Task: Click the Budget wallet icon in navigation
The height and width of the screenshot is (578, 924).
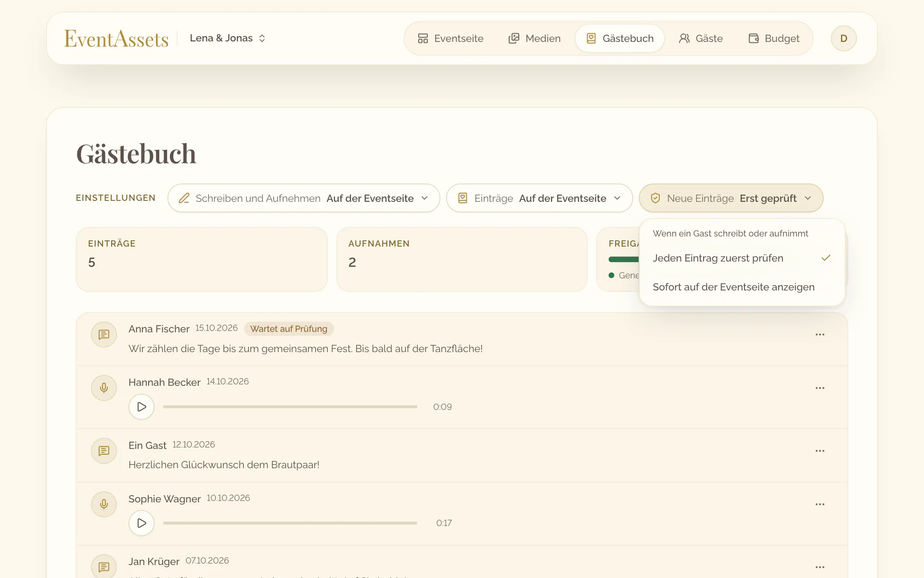Action: 754,39
